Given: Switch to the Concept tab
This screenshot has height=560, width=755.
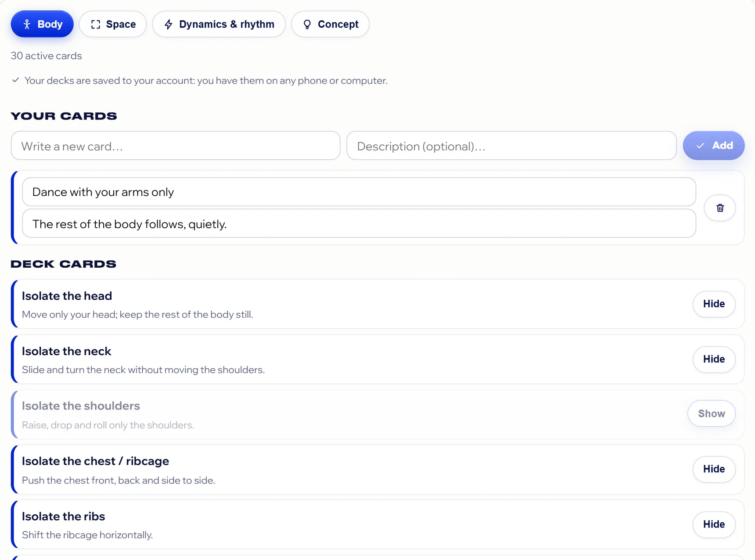Looking at the screenshot, I should click(x=330, y=24).
